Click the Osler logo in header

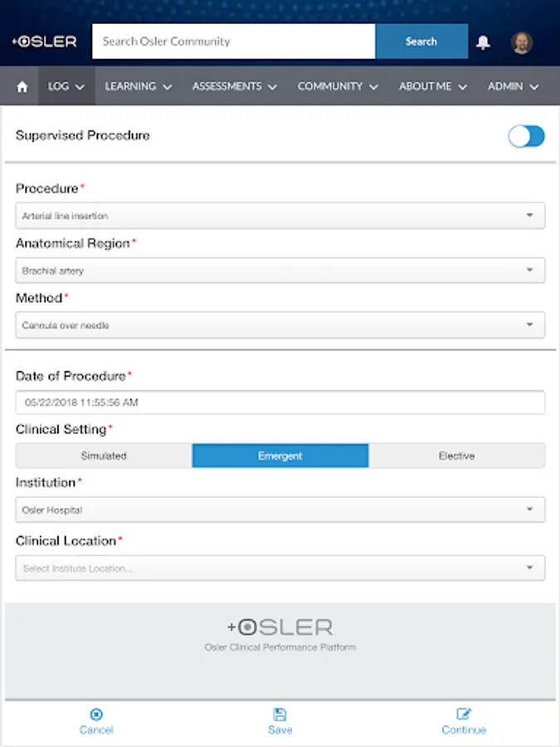tap(45, 41)
